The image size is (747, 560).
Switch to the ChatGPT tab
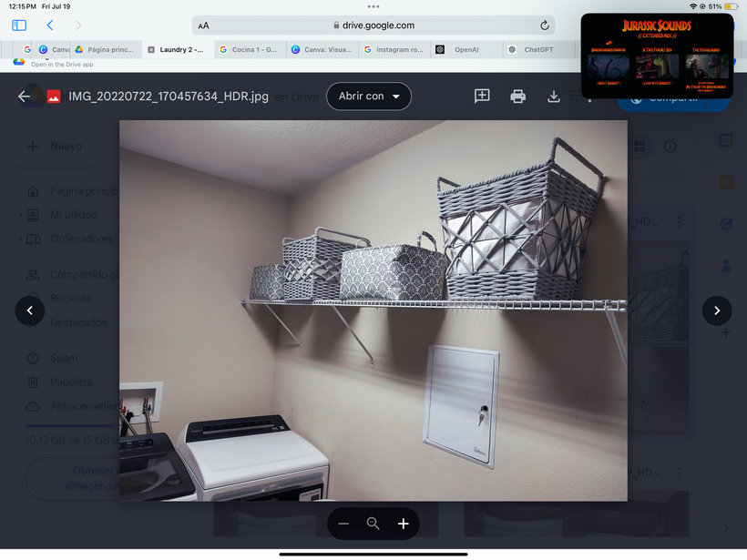click(x=539, y=50)
